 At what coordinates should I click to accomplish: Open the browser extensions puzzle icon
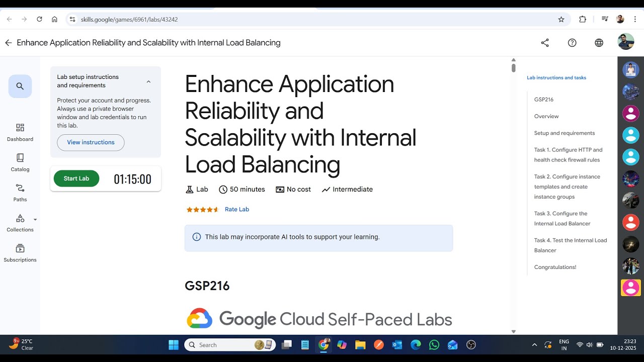[583, 19]
